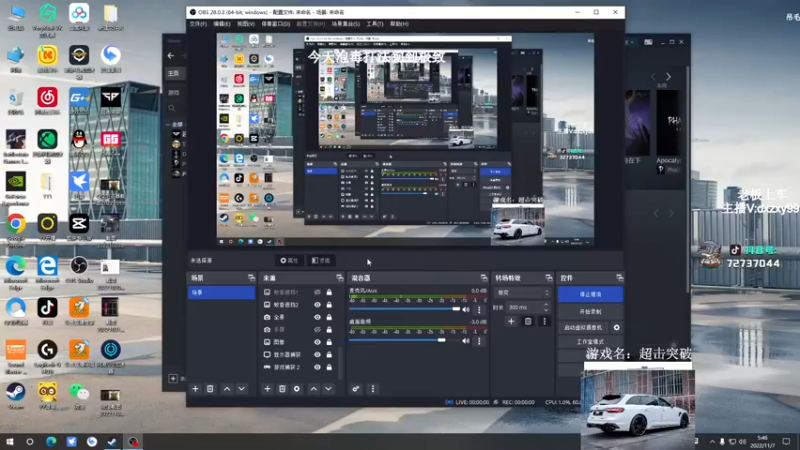Open the 场景集合(S) menu
The width and height of the screenshot is (800, 450).
(x=346, y=24)
